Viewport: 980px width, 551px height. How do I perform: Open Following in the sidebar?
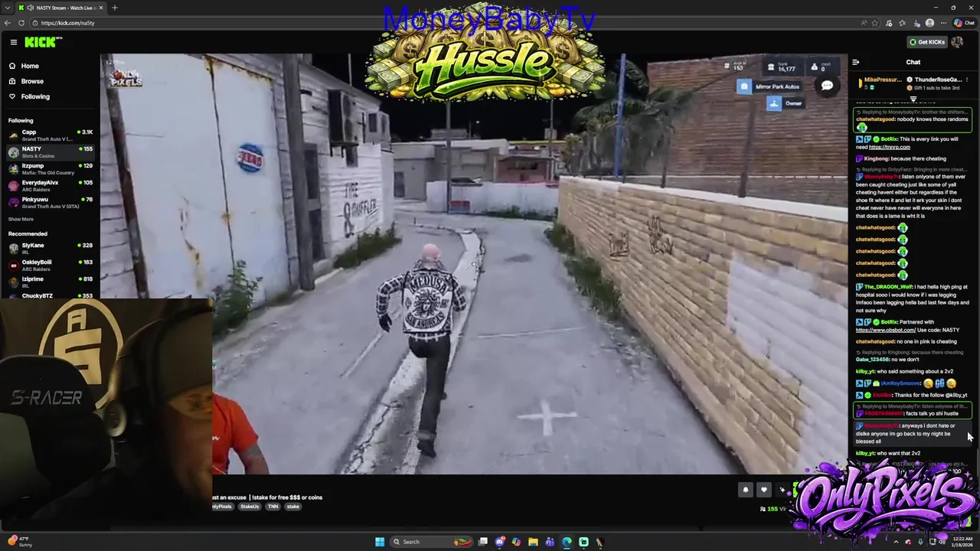[x=35, y=96]
